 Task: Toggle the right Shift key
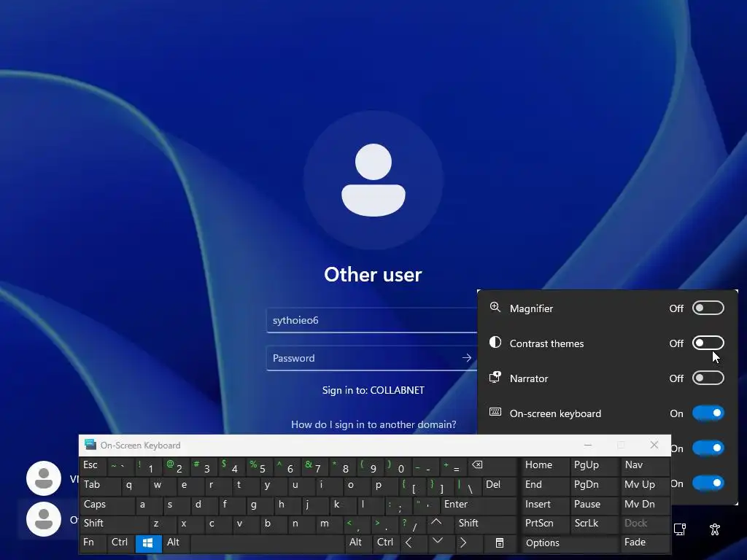tap(484, 524)
